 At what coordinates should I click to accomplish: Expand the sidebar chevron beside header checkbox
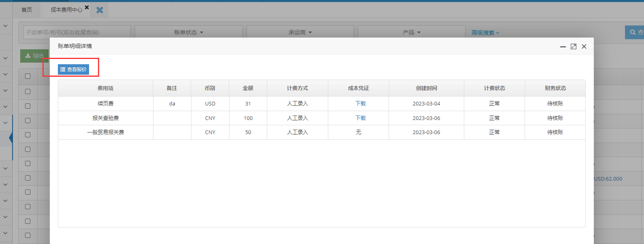[6, 74]
